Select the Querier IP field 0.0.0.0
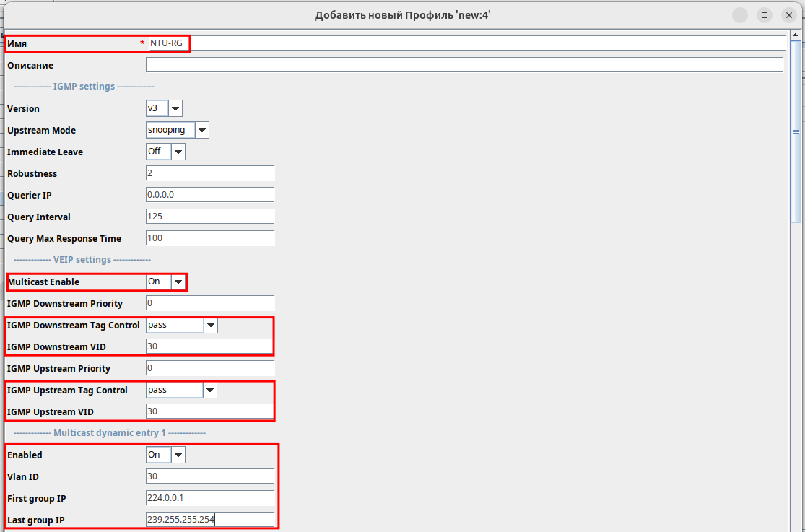This screenshot has height=532, width=805. pos(210,195)
